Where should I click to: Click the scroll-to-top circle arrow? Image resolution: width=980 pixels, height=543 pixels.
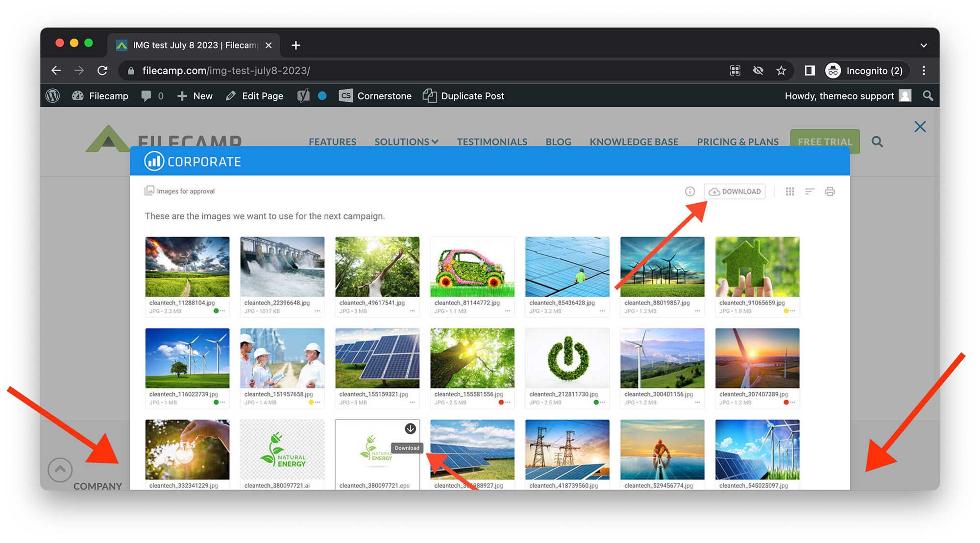(x=60, y=470)
